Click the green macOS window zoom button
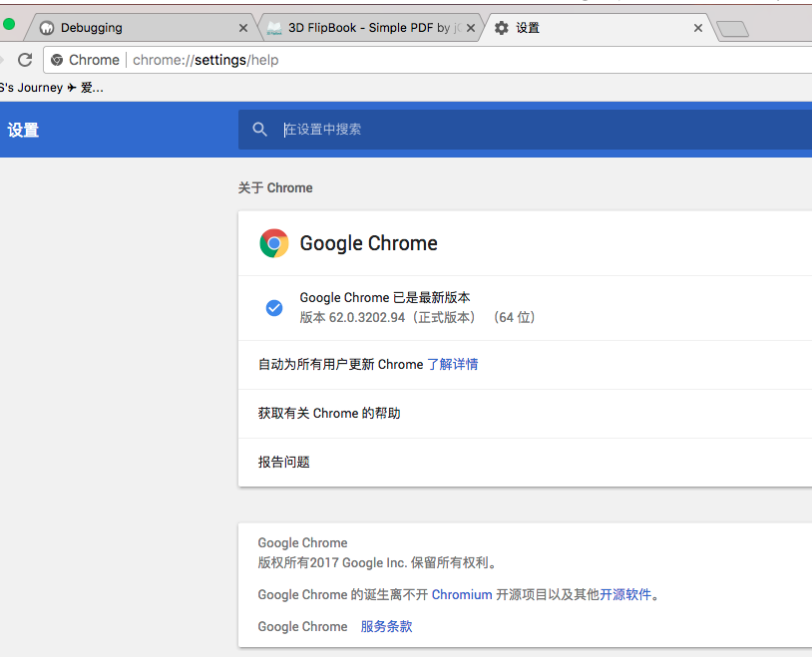 [x=8, y=24]
